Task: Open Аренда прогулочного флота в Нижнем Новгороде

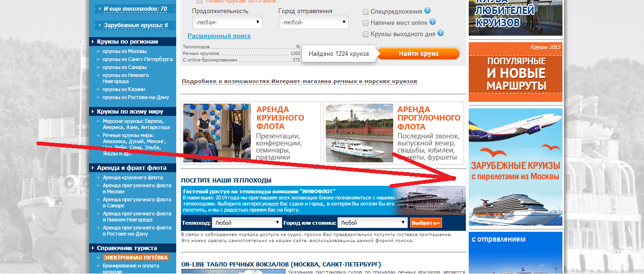Action: point(137,216)
